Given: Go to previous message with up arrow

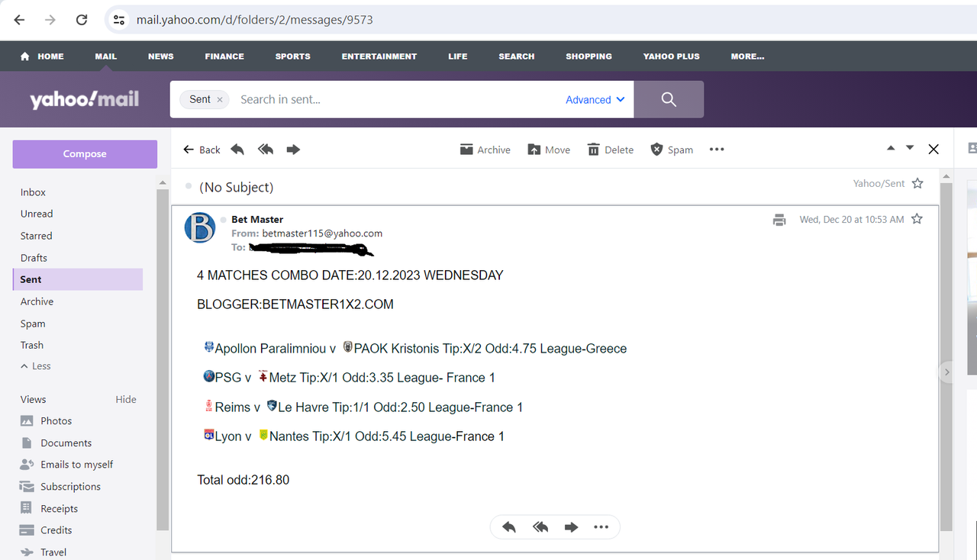Looking at the screenshot, I should (x=891, y=148).
